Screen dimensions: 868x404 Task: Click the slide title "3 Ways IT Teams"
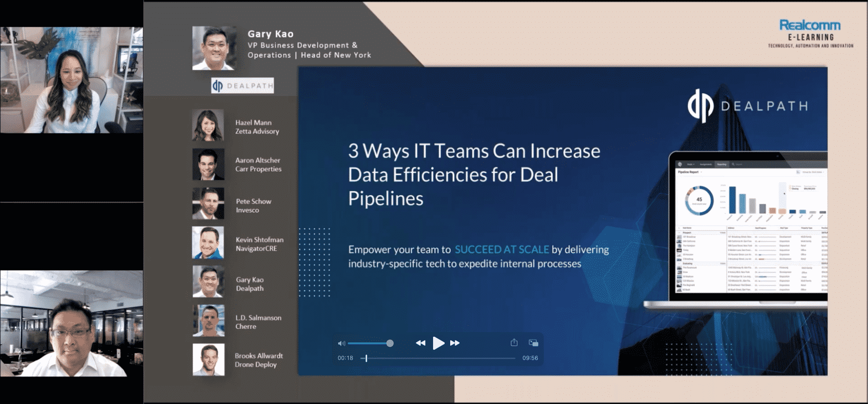tap(474, 174)
